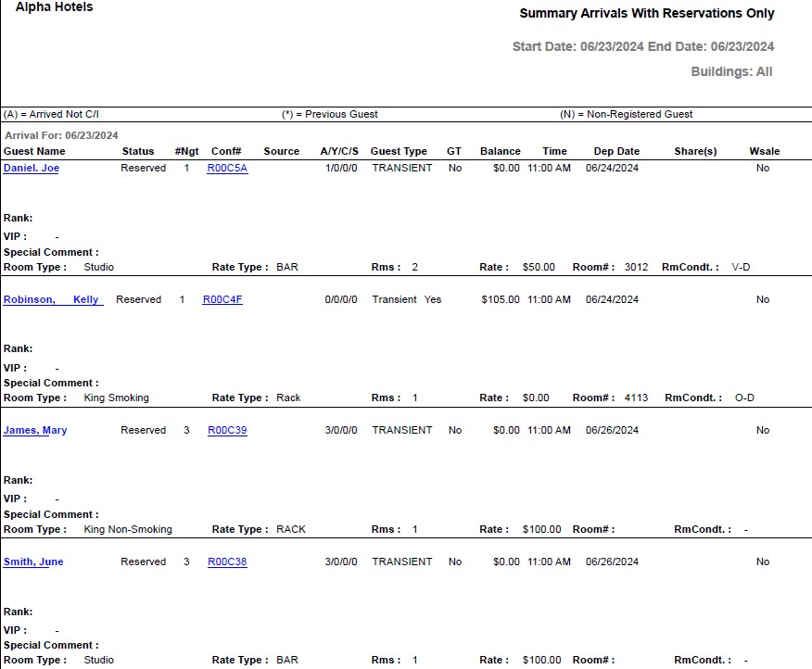Image resolution: width=812 pixels, height=669 pixels.
Task: Select the End Date value 06/23/2024
Action: 740,46
